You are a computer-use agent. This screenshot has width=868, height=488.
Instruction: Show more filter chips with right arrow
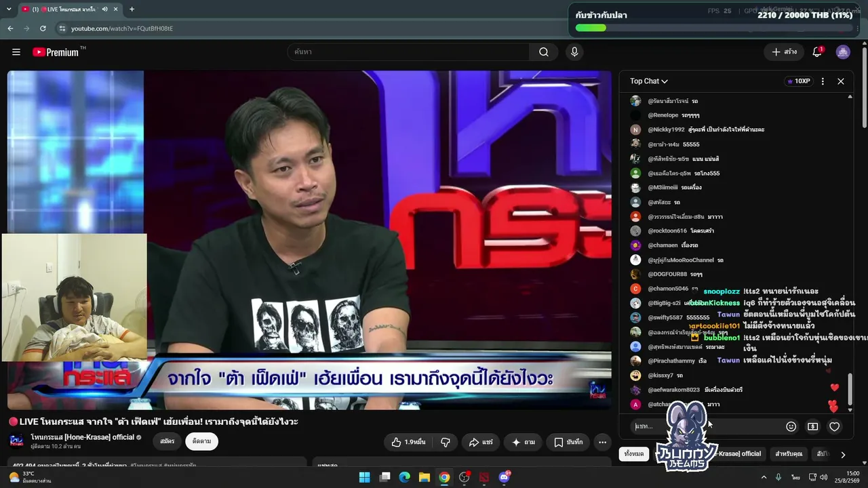(x=843, y=455)
